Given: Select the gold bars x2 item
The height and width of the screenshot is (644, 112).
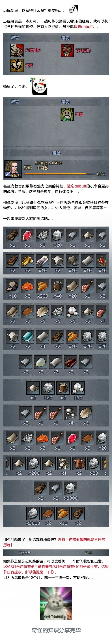Looking at the screenshot, I should pyautogui.click(x=28, y=261).
